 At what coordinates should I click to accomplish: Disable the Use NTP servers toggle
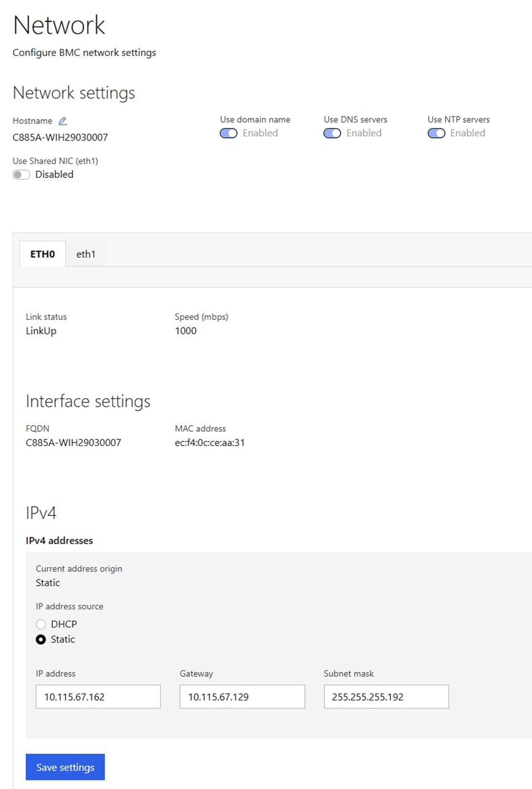pyautogui.click(x=436, y=133)
